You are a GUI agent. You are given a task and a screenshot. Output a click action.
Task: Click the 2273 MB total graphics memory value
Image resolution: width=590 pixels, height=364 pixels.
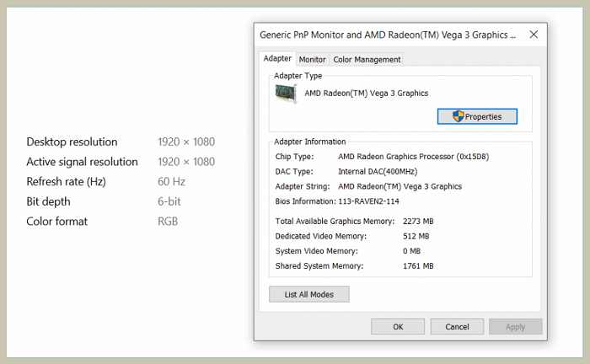click(418, 221)
